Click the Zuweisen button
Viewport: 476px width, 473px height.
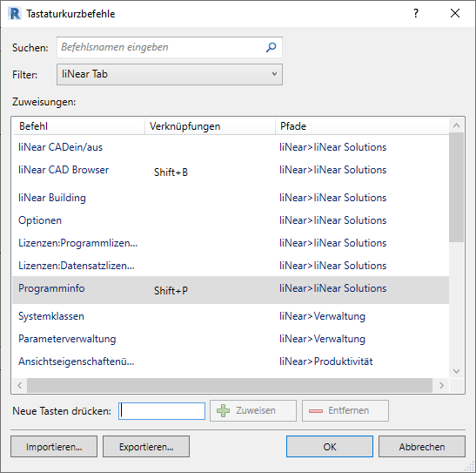pos(253,411)
